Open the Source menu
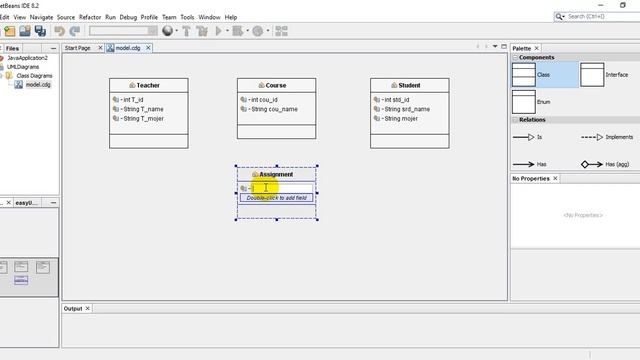640x360 pixels. pyautogui.click(x=66, y=17)
